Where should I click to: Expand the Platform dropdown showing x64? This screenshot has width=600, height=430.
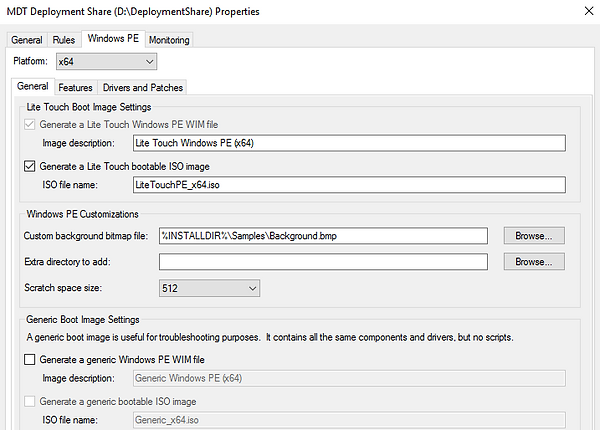[x=106, y=62]
